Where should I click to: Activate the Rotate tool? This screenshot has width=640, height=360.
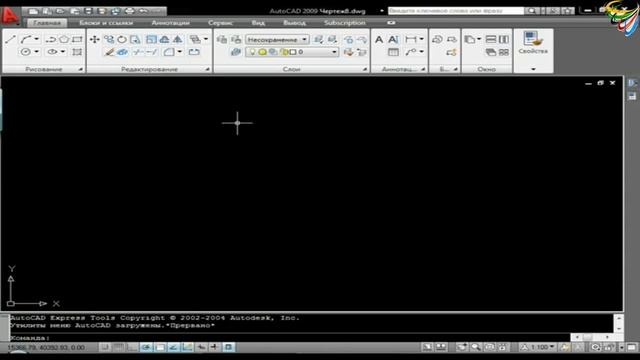click(122, 40)
